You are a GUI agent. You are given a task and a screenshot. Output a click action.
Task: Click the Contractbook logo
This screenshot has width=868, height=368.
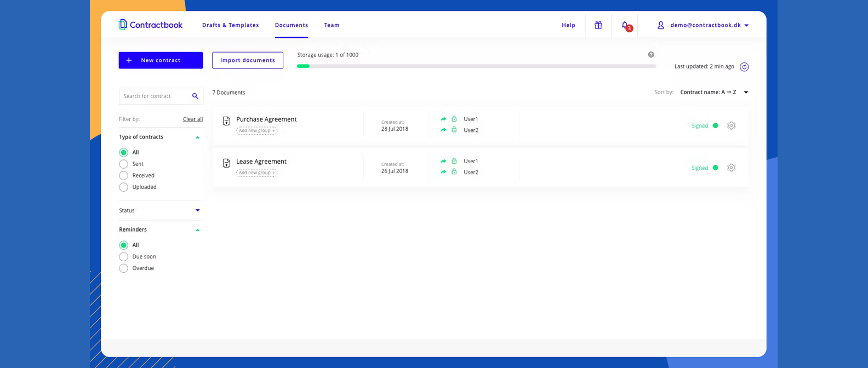tap(150, 25)
